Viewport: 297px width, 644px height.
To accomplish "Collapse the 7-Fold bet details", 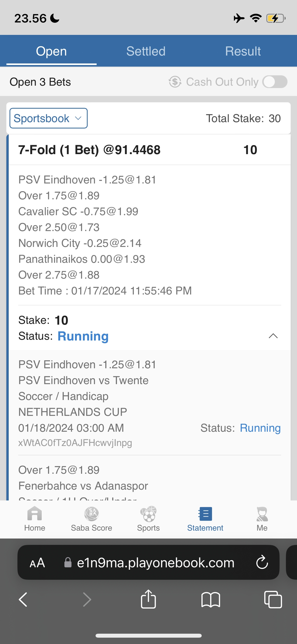I will (273, 336).
